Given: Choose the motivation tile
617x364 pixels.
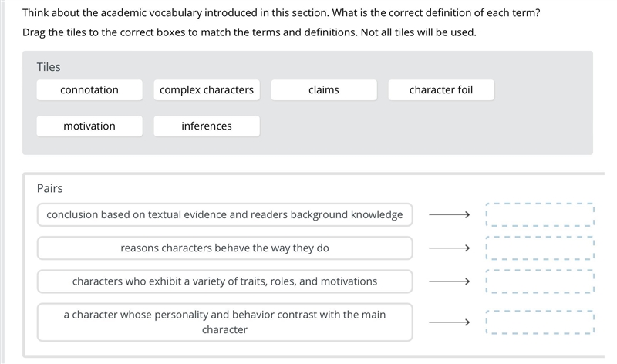Looking at the screenshot, I should click(x=89, y=126).
